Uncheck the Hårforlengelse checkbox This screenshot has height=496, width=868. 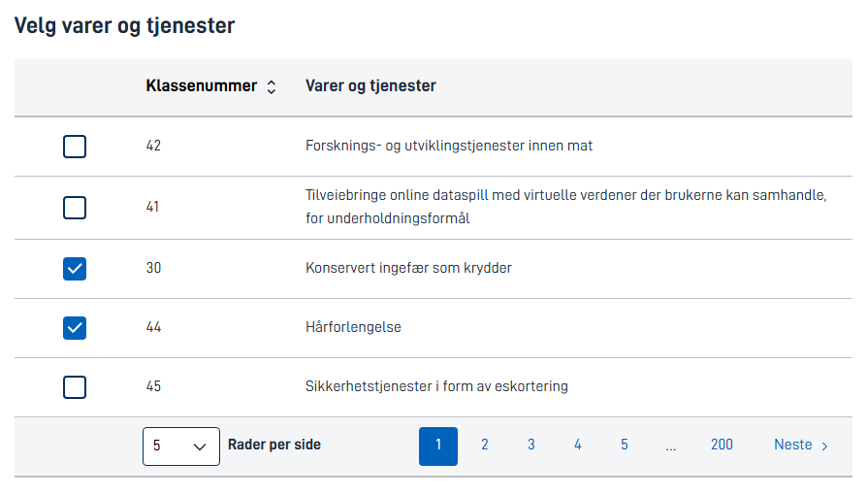(x=75, y=327)
